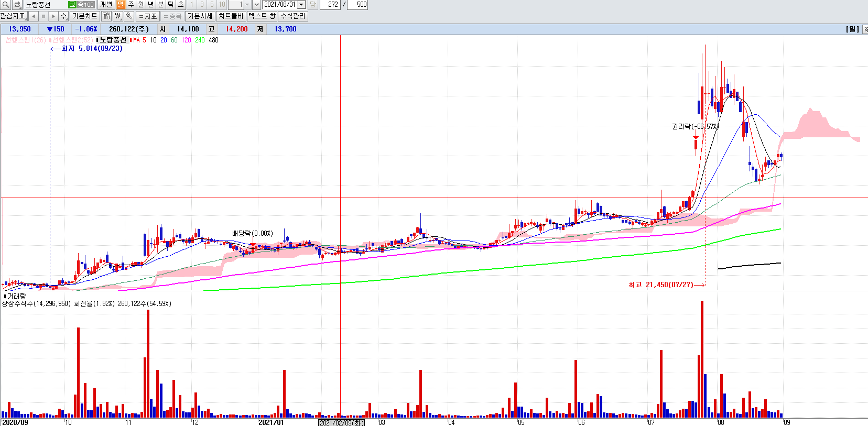
Task: Click the high price 14,200
Action: coord(236,29)
